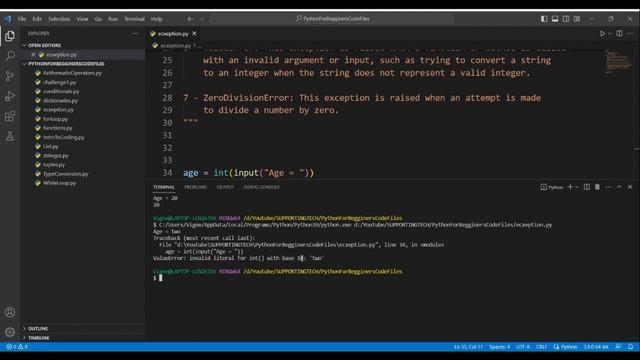Open editor More Actions ellipsis
The height and width of the screenshot is (360, 640).
(x=631, y=33)
